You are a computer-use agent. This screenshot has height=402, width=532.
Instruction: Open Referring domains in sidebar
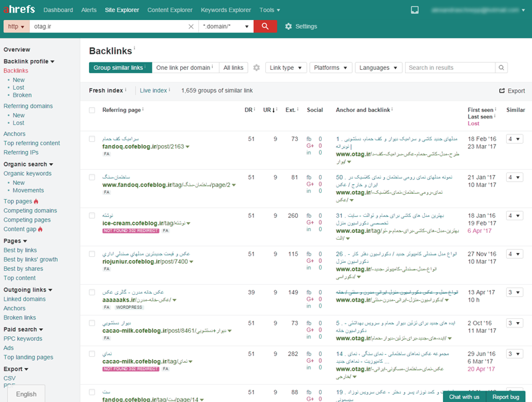tap(28, 106)
